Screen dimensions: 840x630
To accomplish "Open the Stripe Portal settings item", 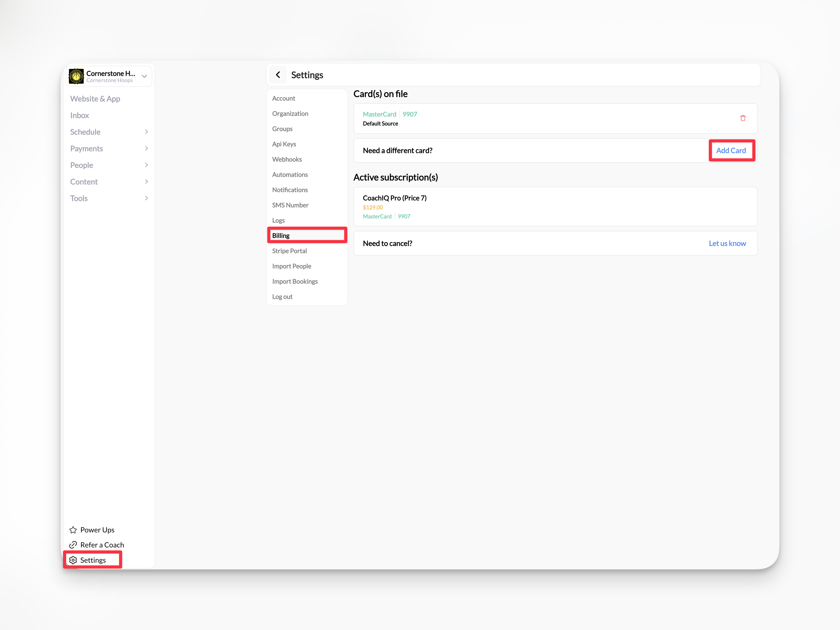I will [x=289, y=251].
